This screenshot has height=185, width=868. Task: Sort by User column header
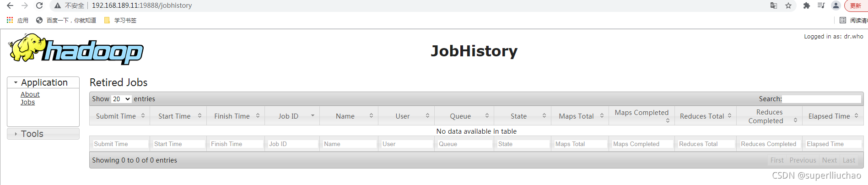point(406,116)
